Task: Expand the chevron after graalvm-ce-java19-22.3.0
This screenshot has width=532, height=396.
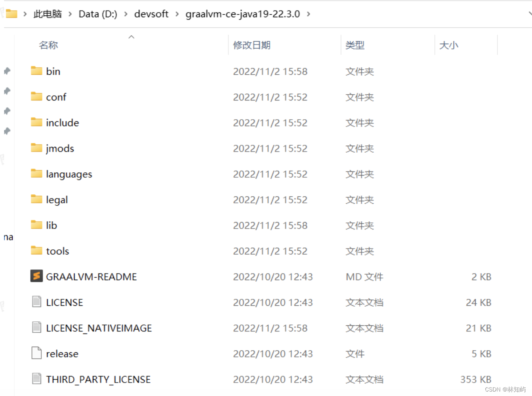Action: point(308,14)
